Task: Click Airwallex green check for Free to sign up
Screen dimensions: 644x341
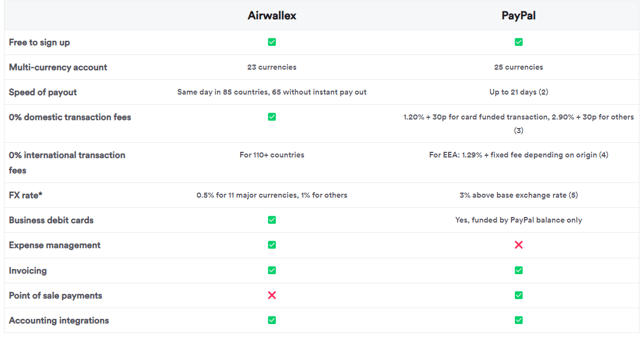Action: pos(272,42)
